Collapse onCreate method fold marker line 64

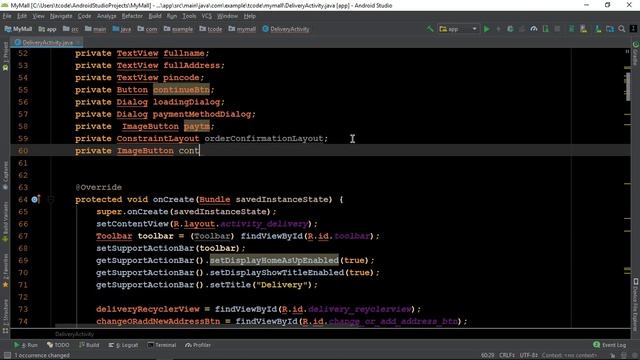(x=51, y=199)
